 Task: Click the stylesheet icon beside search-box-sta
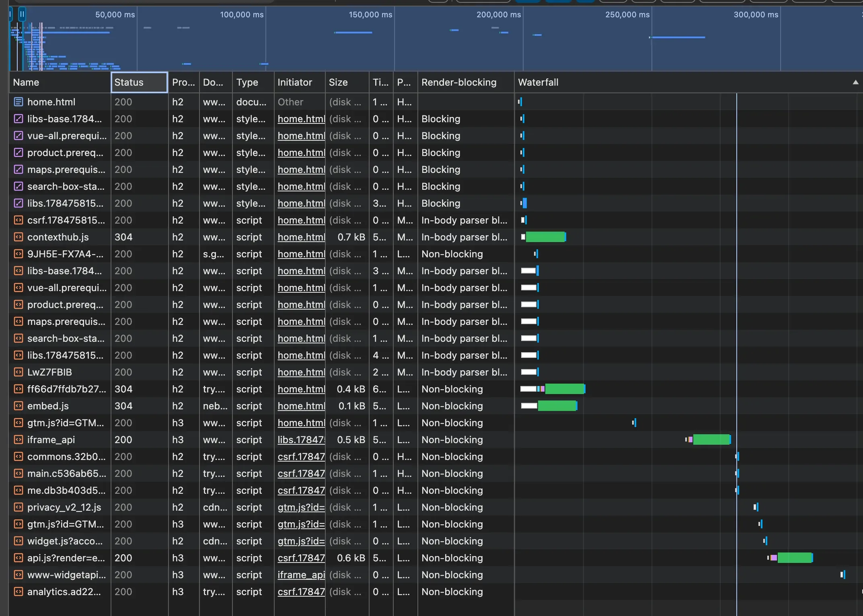click(18, 186)
